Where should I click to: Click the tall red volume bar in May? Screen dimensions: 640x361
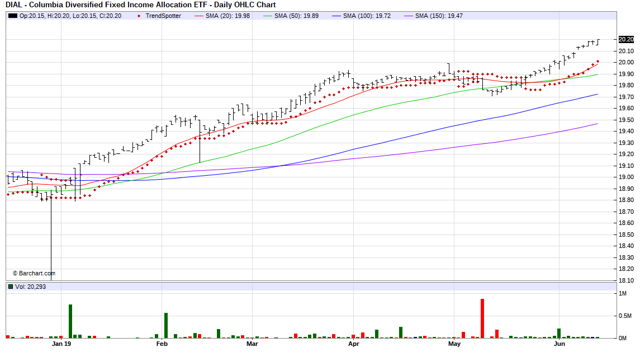click(x=482, y=319)
